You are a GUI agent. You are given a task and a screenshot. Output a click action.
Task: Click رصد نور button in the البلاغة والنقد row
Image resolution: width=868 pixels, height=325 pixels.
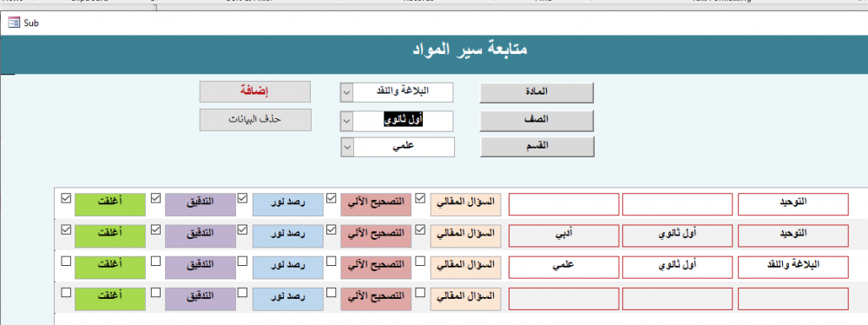(x=288, y=268)
